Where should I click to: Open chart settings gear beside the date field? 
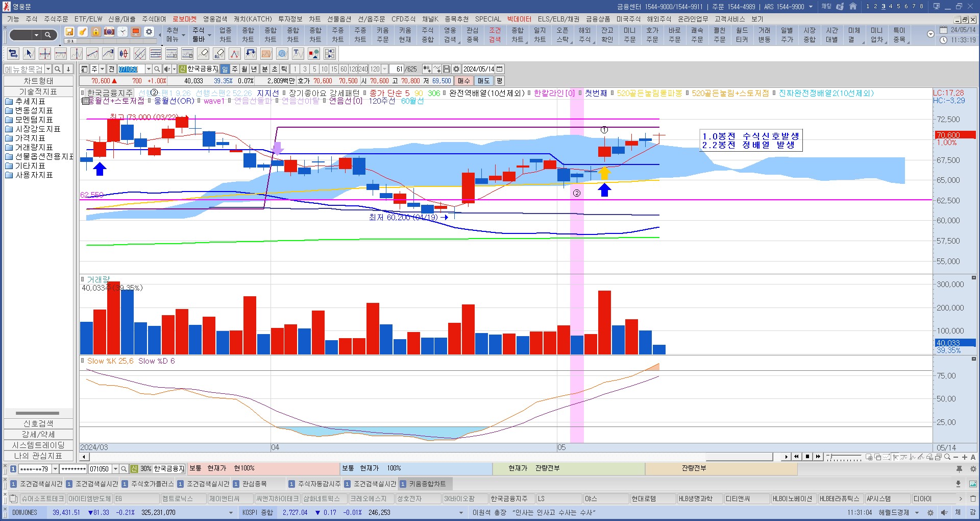[456, 69]
